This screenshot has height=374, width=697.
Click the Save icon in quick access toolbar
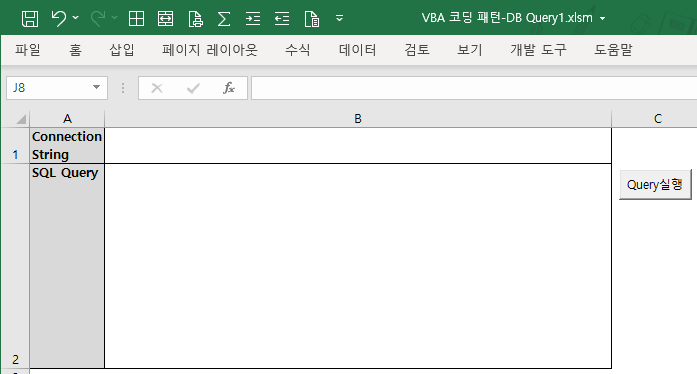tap(30, 19)
